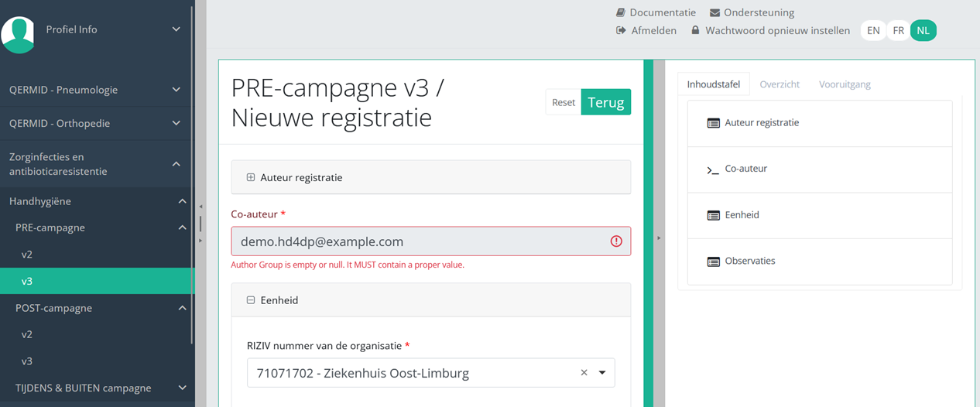Click the lock icon for password reset
This screenshot has height=407, width=980.
[695, 31]
